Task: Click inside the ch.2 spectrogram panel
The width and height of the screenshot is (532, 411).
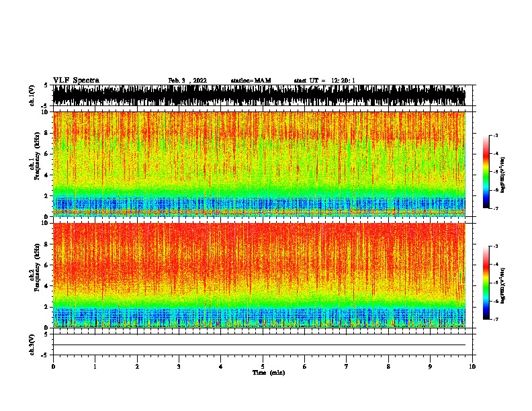Action: 259,275
